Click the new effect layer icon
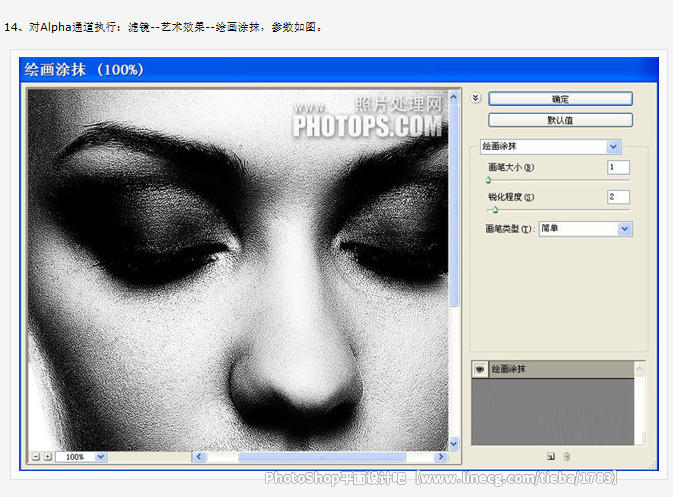673x497 pixels. (551, 457)
